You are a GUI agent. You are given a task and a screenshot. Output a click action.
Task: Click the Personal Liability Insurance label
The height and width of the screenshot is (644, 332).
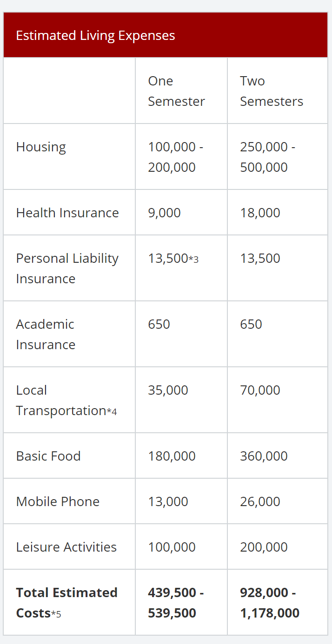tap(67, 268)
